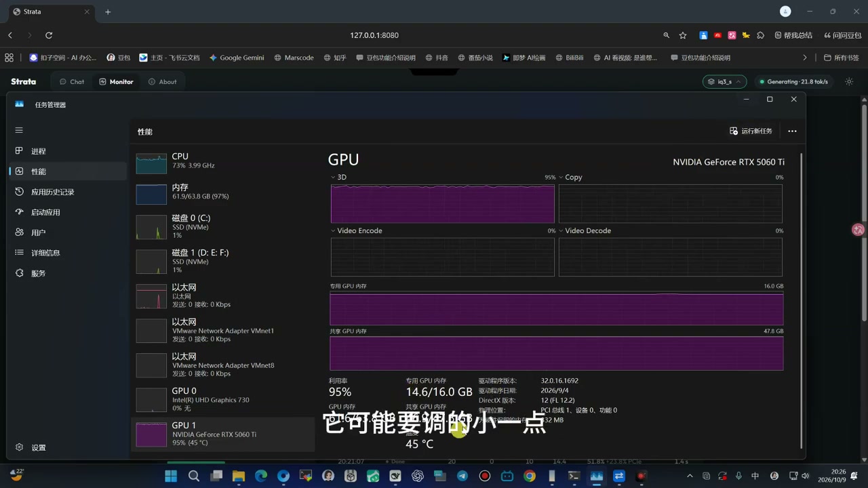Show more bookmarks with the chevron

tap(805, 58)
